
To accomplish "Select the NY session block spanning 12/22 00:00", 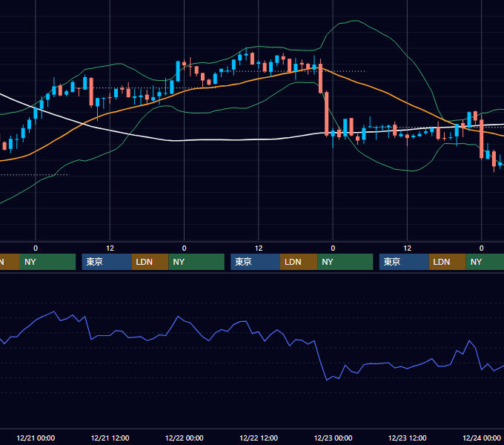I will 196,262.
